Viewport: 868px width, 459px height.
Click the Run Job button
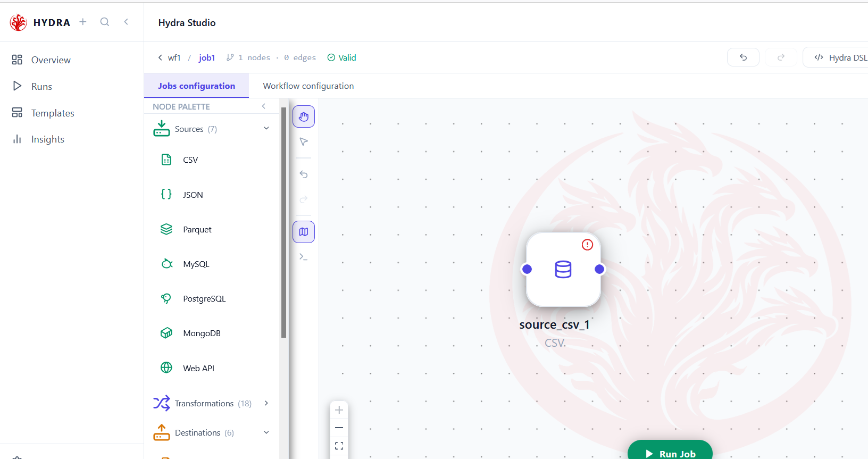coord(670,450)
